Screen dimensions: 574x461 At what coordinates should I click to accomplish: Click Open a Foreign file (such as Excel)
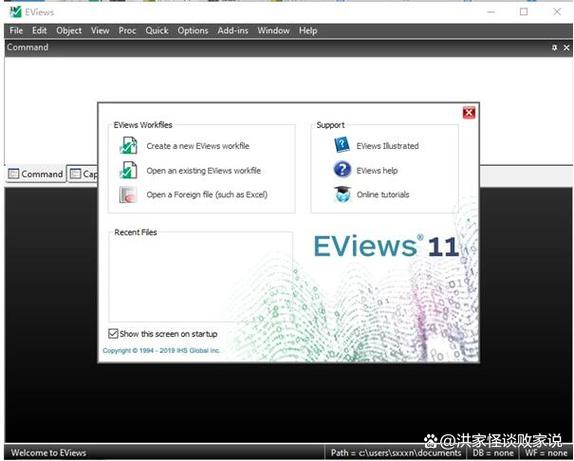tap(207, 195)
